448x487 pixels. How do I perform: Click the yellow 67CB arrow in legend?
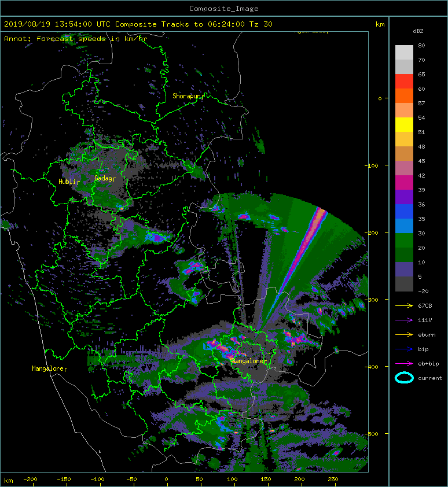pyautogui.click(x=404, y=305)
